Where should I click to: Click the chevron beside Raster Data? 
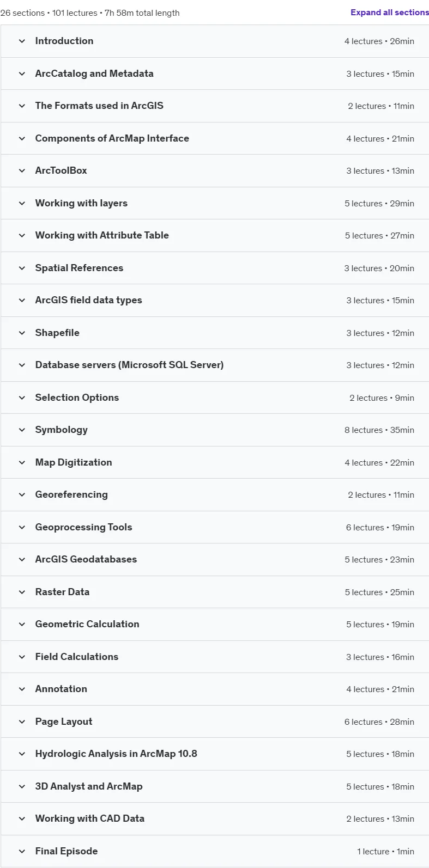[22, 592]
